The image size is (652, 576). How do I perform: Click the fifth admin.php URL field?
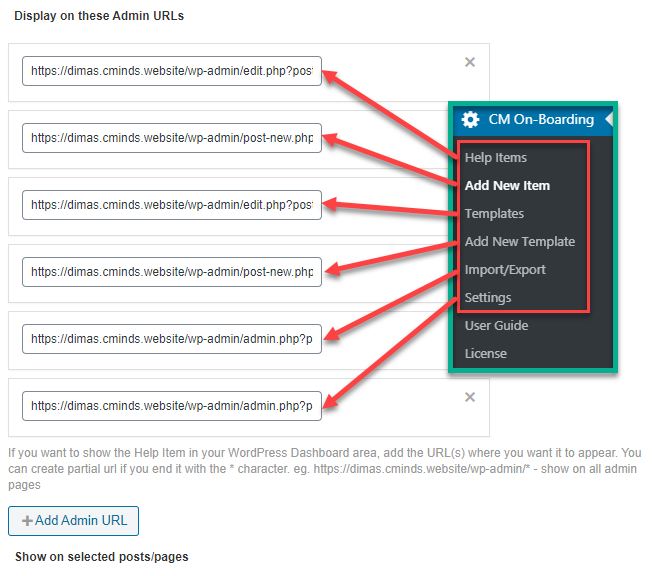click(172, 339)
